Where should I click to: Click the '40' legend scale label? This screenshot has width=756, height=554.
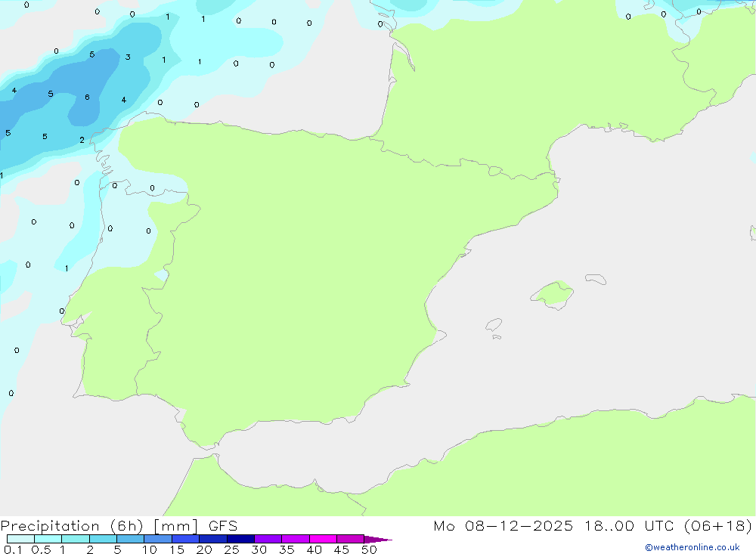(x=314, y=549)
